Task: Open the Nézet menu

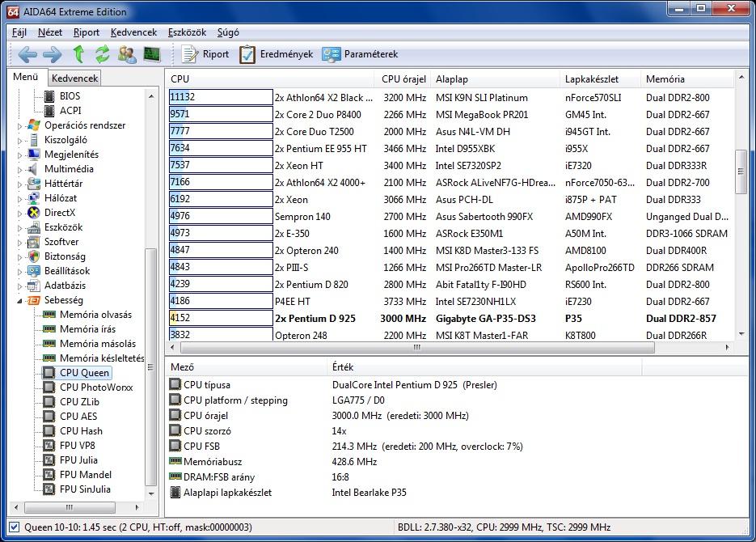Action: [50, 32]
